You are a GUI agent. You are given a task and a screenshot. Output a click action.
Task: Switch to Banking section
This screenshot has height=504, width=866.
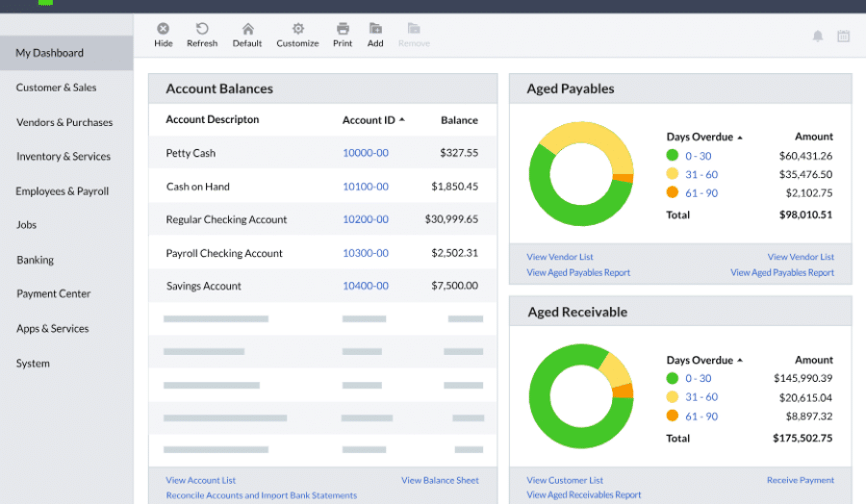click(35, 260)
